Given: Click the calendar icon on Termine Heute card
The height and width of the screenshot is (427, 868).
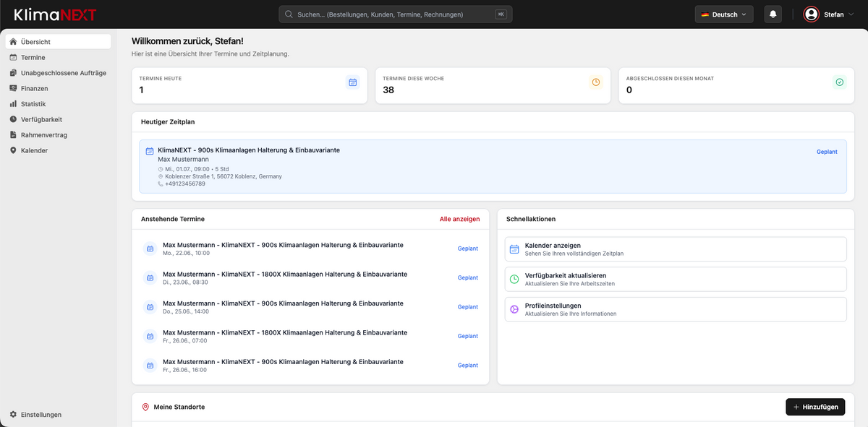Looking at the screenshot, I should 352,82.
